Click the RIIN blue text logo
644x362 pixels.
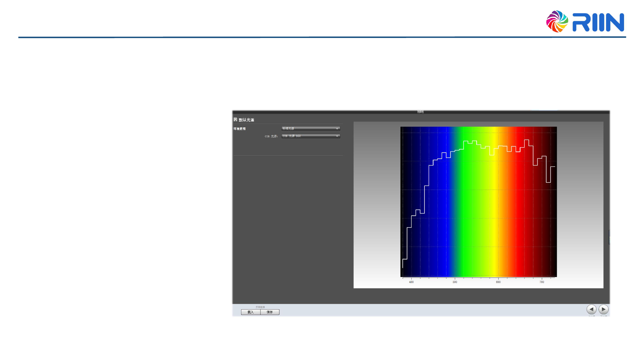pos(598,22)
